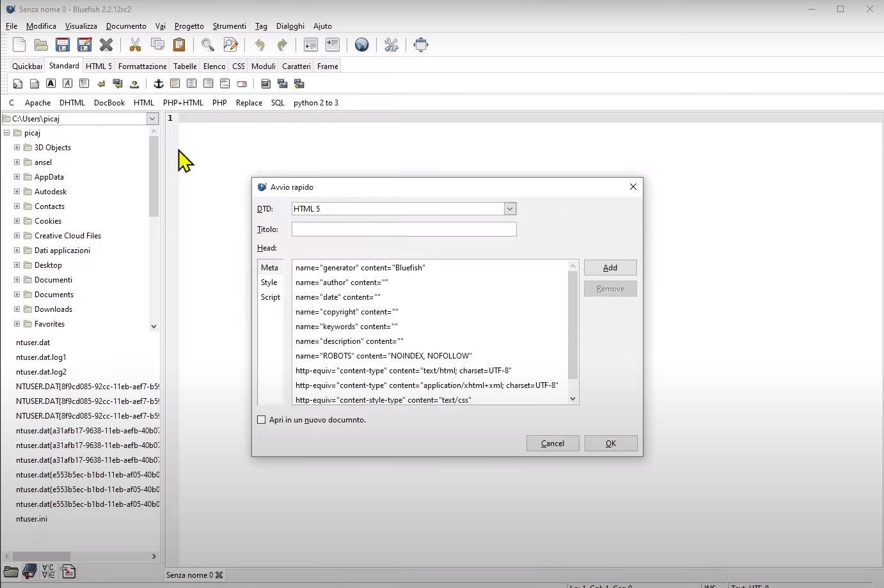Viewport: 884px width, 588px height.
Task: Insert bold tag with the A icon
Action: pyautogui.click(x=51, y=84)
